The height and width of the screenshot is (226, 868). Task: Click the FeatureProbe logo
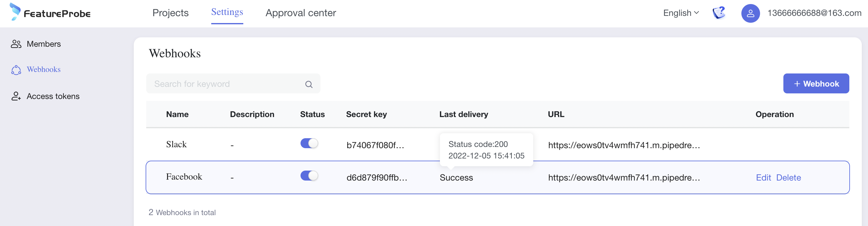point(50,12)
